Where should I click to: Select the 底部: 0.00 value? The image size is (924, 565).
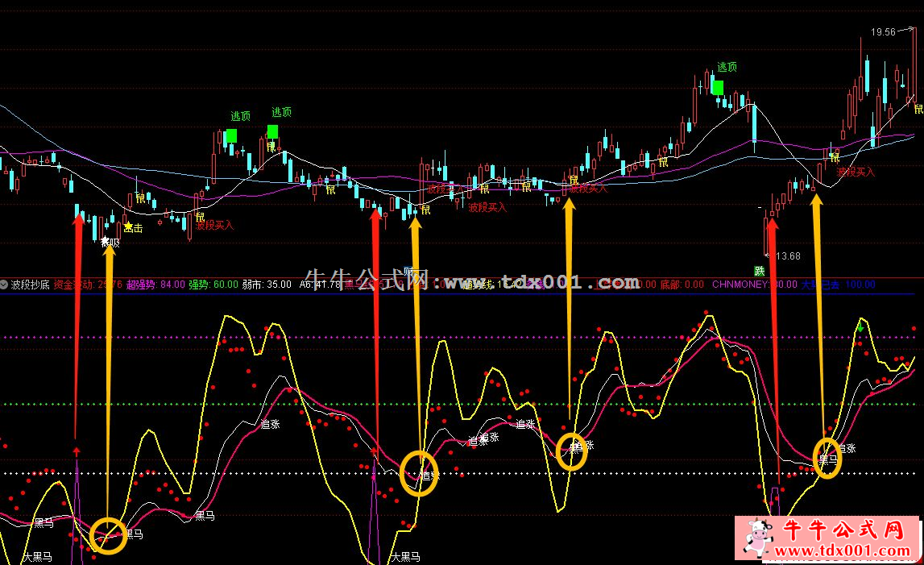[x=682, y=285]
